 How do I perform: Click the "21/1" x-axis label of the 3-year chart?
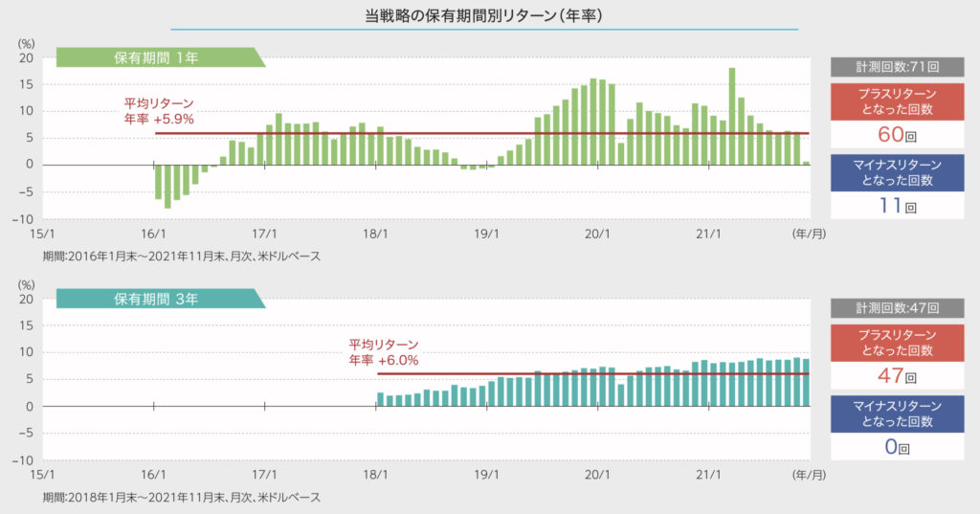(x=708, y=474)
